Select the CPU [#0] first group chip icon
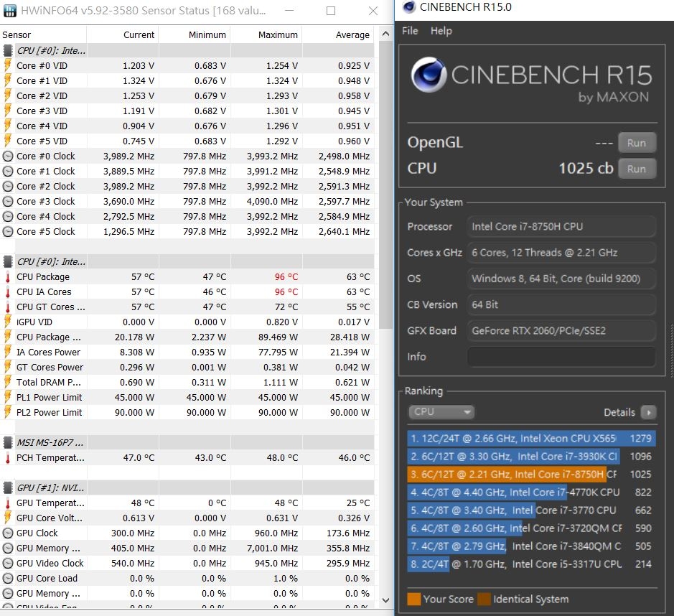Screen dimensions: 674x616 point(8,51)
